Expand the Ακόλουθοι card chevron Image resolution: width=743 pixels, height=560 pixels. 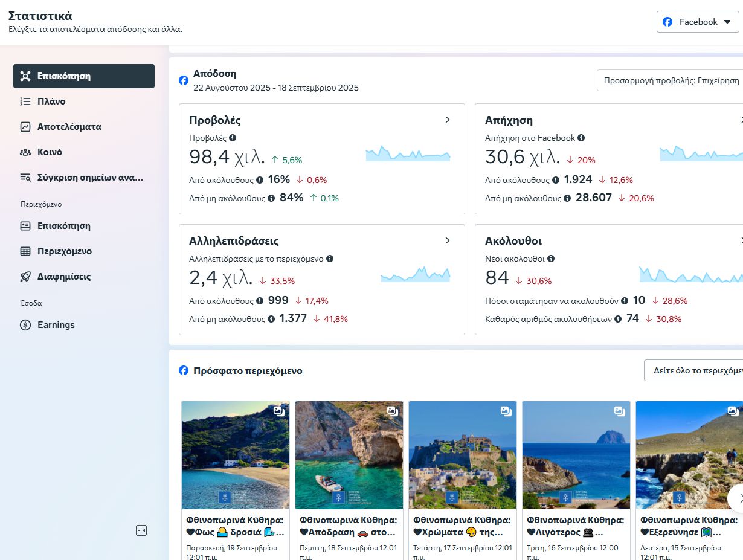741,240
